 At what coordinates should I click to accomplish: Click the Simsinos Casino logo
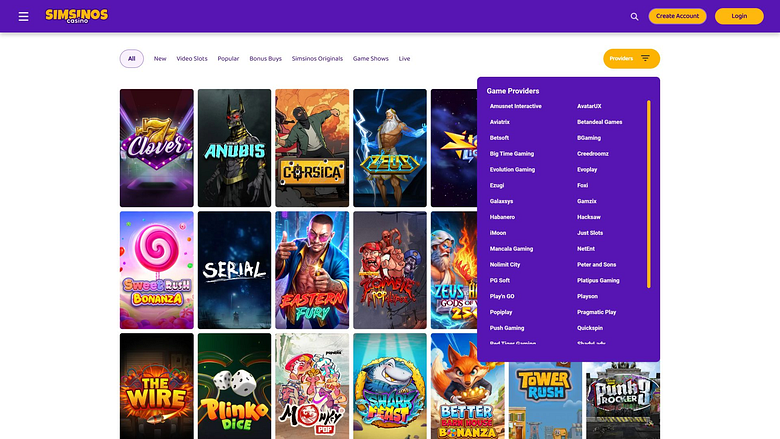tap(77, 16)
